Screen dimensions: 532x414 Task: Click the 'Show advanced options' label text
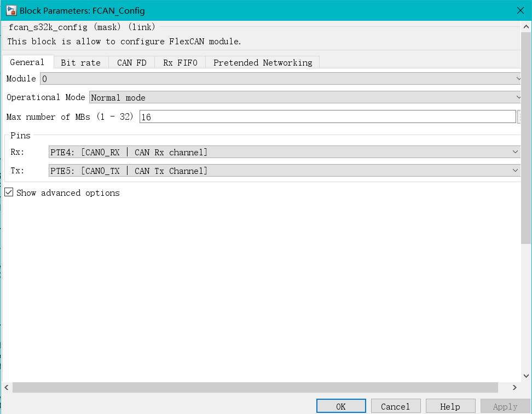point(68,193)
